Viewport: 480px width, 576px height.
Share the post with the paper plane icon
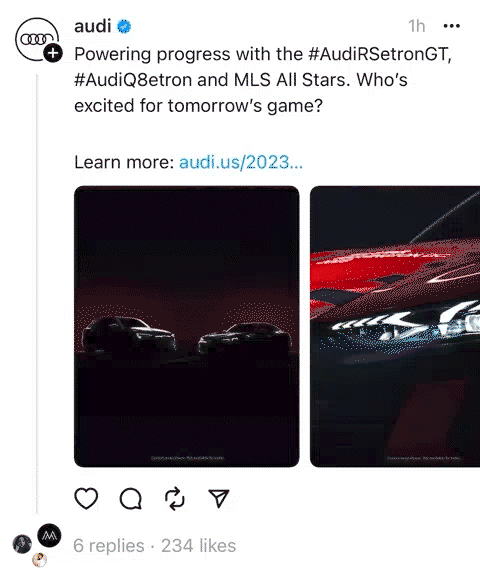[x=219, y=498]
